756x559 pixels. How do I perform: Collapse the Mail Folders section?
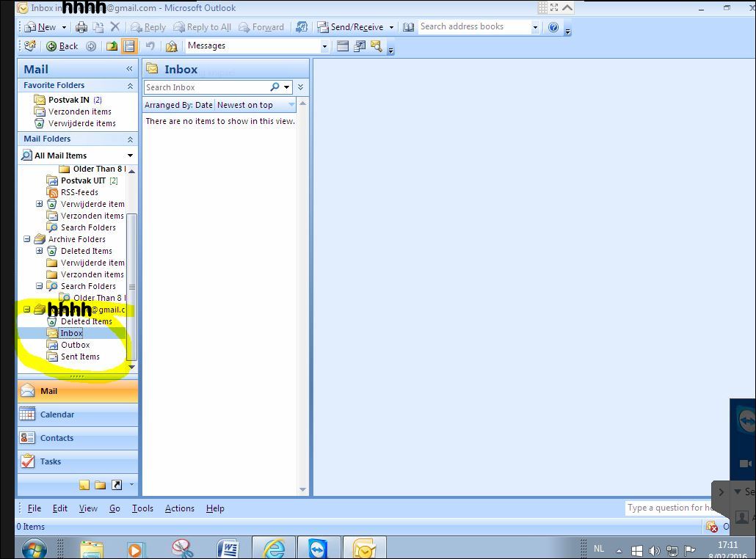coord(130,139)
